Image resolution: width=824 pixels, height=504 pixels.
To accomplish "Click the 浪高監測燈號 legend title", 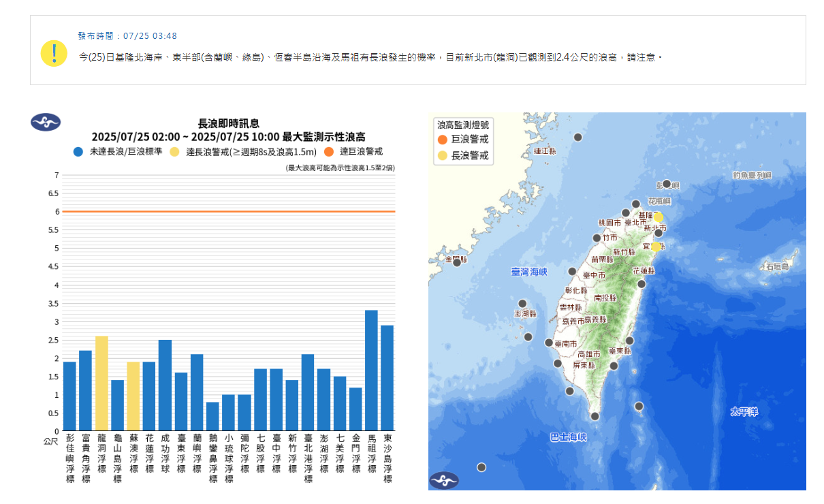I will 463,125.
